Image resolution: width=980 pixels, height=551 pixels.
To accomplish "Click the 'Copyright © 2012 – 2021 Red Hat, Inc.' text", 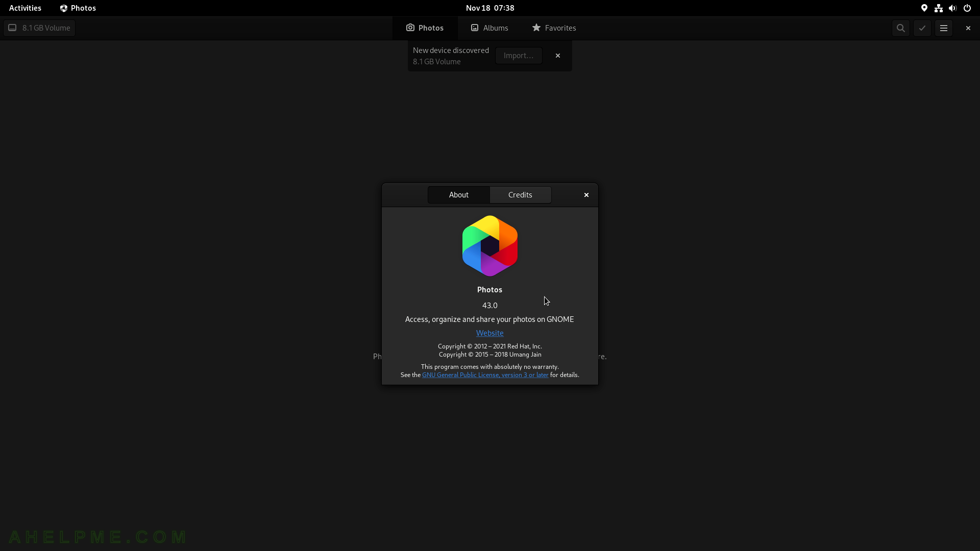I will click(x=490, y=346).
